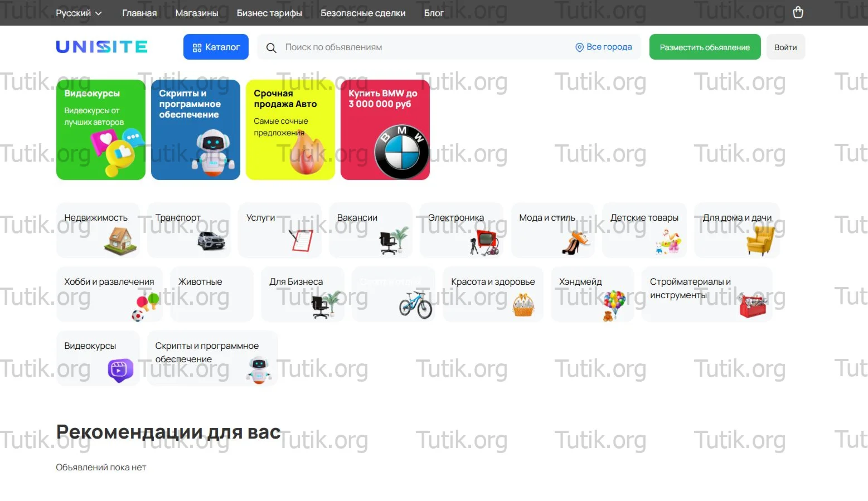Open the Каталог menu
Screen dimensions: 868x501
pyautogui.click(x=216, y=47)
